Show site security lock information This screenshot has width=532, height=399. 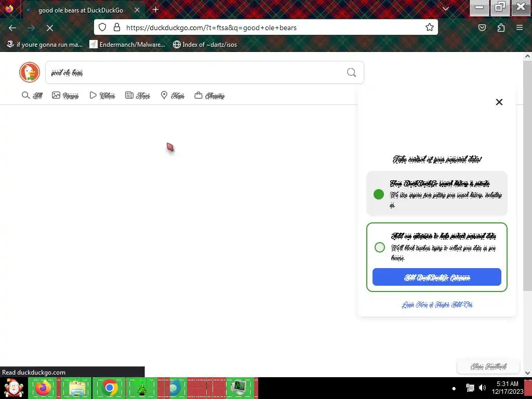point(117,27)
